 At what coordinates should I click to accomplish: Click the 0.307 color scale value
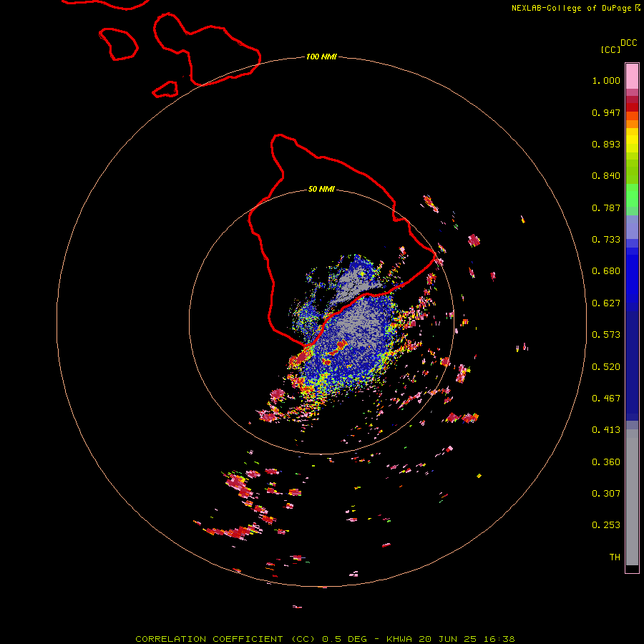coord(606,494)
